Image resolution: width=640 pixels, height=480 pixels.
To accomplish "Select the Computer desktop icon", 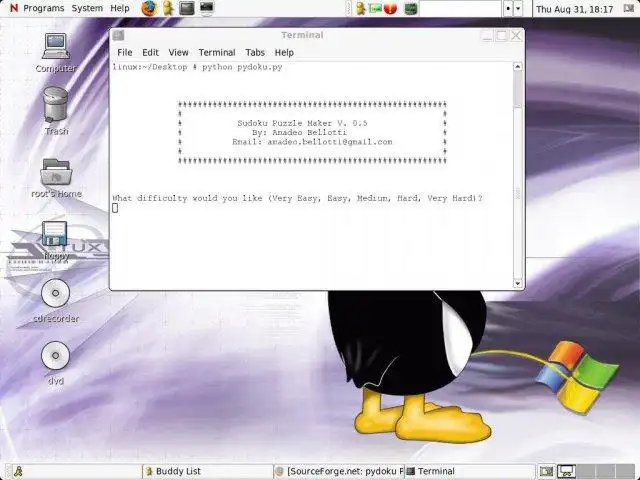I will pos(56,52).
